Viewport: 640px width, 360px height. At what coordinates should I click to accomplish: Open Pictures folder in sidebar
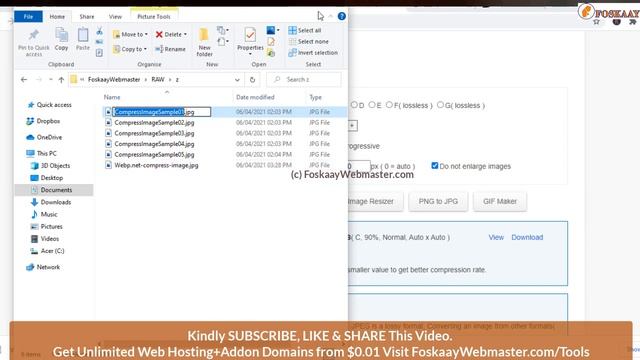47,227
